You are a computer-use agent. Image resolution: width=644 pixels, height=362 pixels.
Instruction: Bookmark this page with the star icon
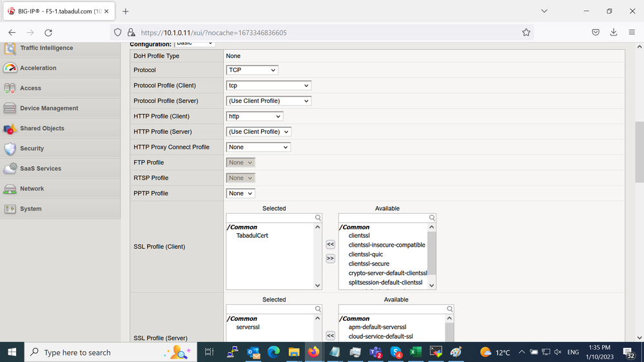(526, 32)
